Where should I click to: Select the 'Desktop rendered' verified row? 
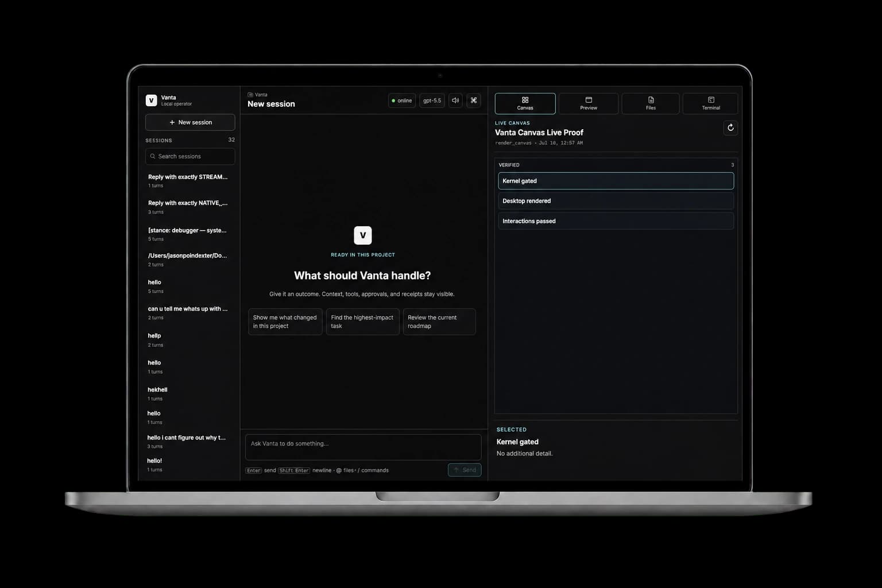(616, 201)
